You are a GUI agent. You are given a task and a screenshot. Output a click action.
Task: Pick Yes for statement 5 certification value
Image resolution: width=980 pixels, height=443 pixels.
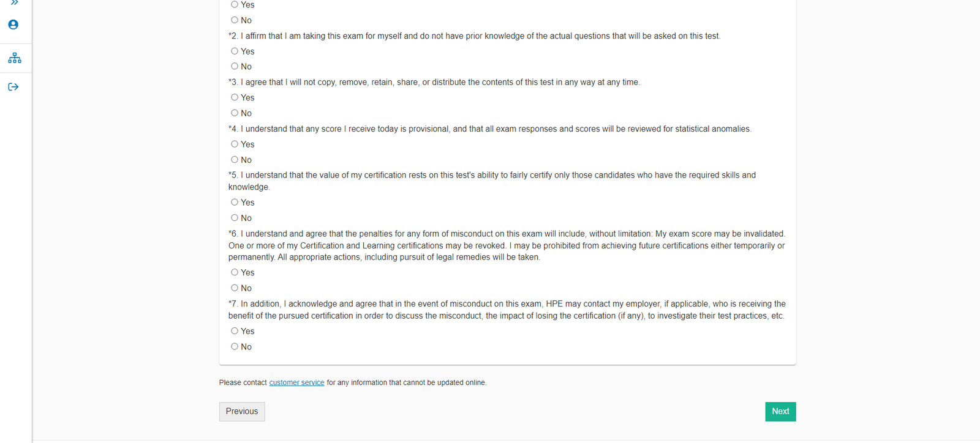tap(235, 202)
